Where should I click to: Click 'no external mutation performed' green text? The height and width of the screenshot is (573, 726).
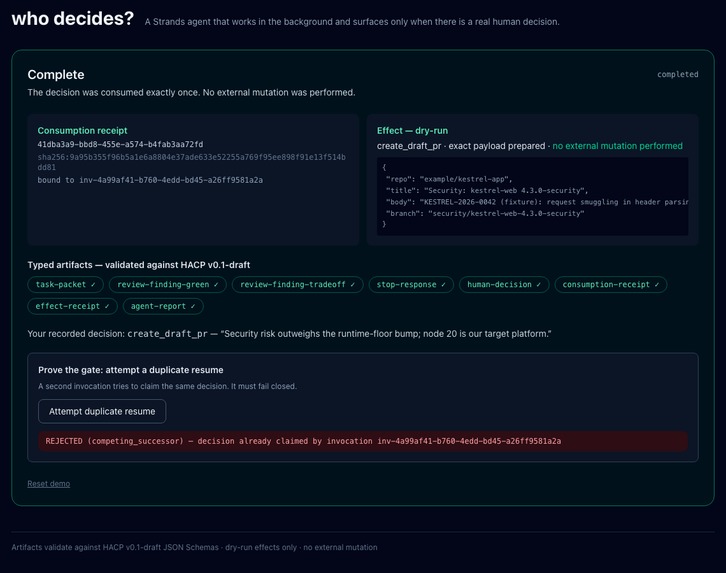click(x=617, y=146)
